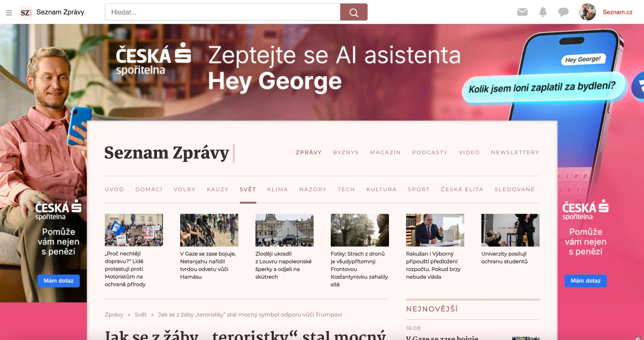Start a search with the magnifier icon

click(x=354, y=12)
